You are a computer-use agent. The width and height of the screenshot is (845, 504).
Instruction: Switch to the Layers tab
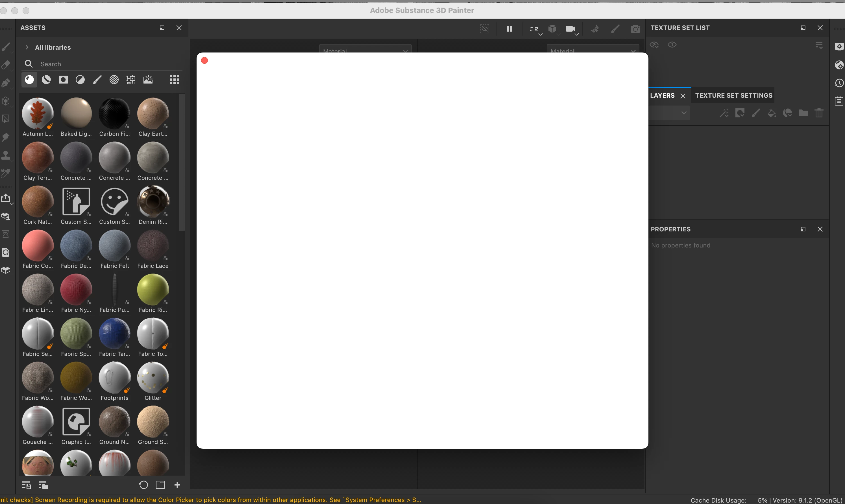click(x=662, y=96)
